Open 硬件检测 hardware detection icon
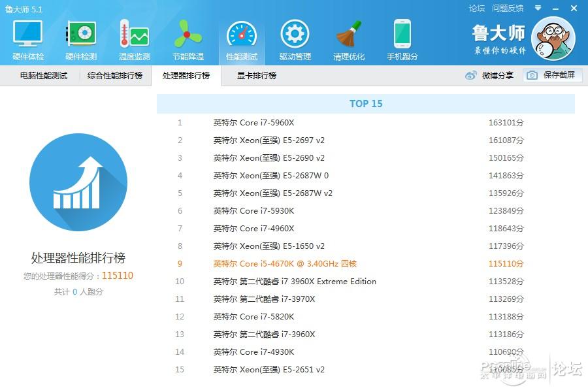588x392 pixels. (x=81, y=34)
